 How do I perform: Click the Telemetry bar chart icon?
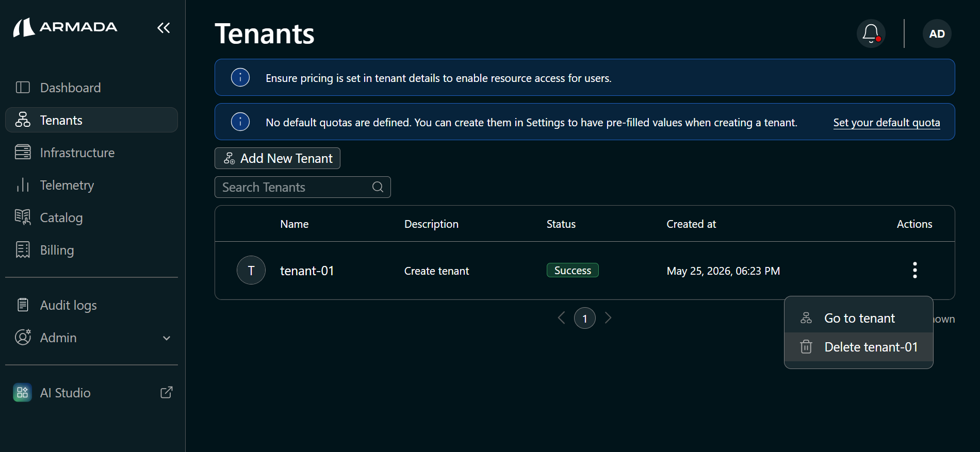click(x=23, y=185)
